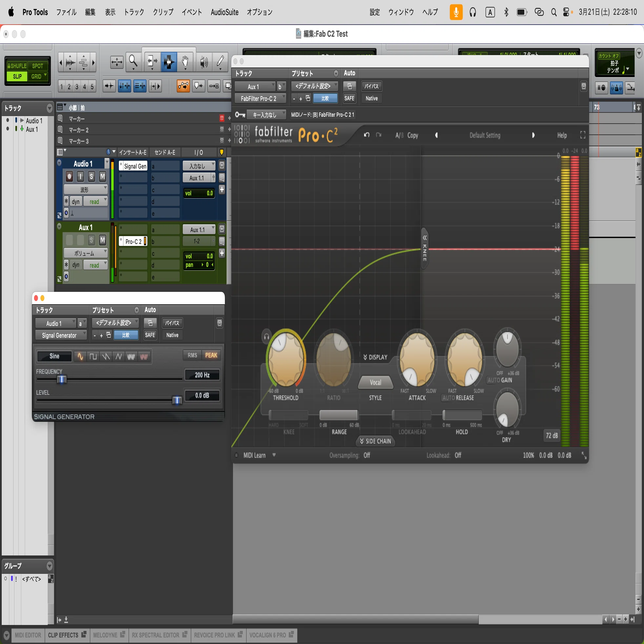Select sawtooth waveform icon in Signal Generator

(106, 356)
